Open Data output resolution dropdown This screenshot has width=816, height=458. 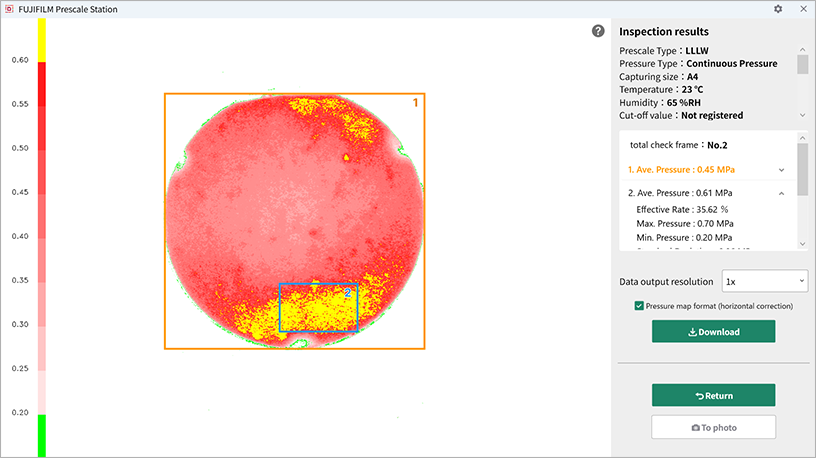click(x=764, y=282)
